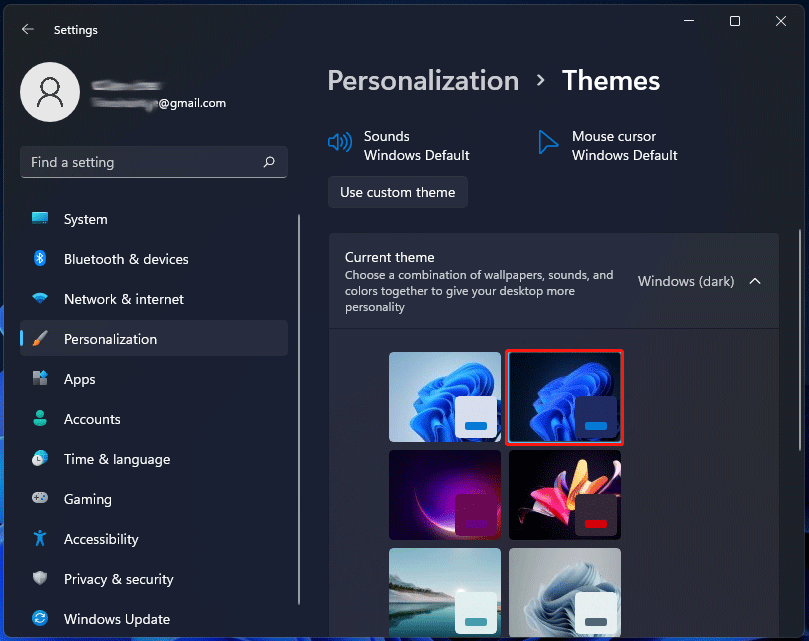The width and height of the screenshot is (809, 641).
Task: Click the account email address
Action: 159,103
